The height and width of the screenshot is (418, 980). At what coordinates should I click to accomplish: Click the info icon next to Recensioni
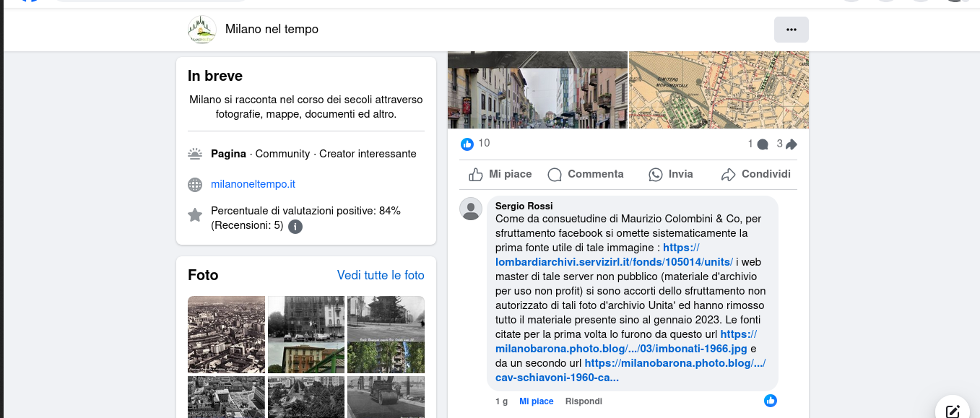point(295,227)
